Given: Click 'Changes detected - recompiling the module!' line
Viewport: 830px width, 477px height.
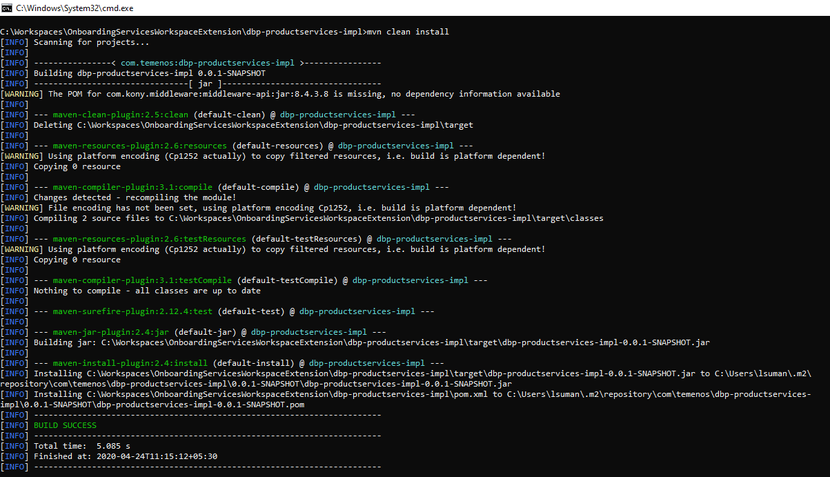Looking at the screenshot, I should point(130,197).
